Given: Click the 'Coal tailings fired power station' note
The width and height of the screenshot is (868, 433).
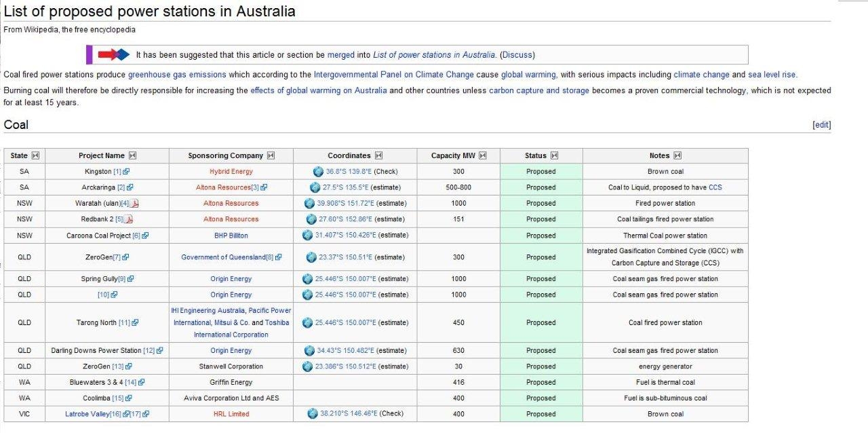Looking at the screenshot, I should click(665, 219).
